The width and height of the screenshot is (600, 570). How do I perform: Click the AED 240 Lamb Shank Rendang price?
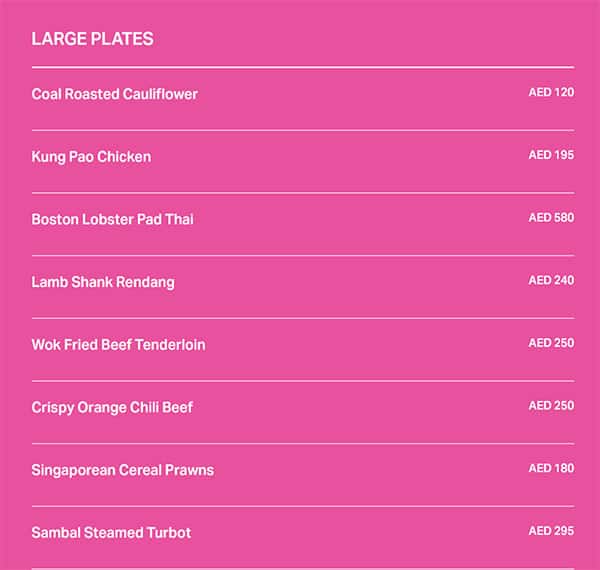coord(551,281)
